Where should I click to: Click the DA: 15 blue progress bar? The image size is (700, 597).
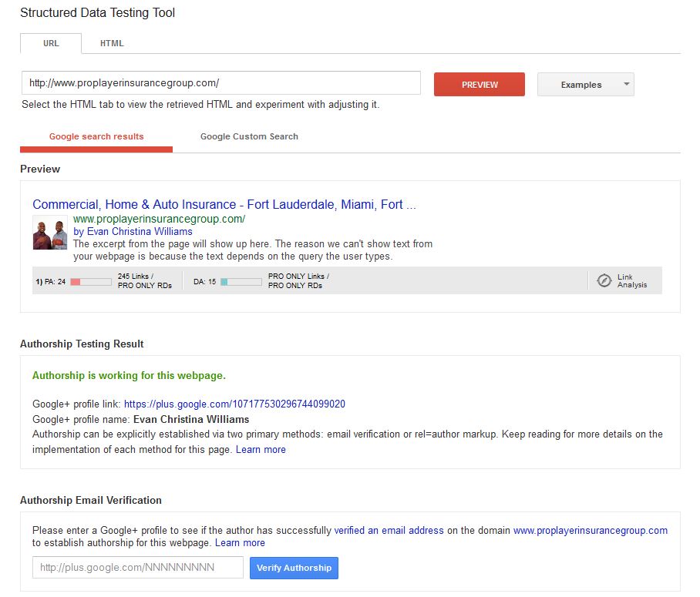click(241, 281)
